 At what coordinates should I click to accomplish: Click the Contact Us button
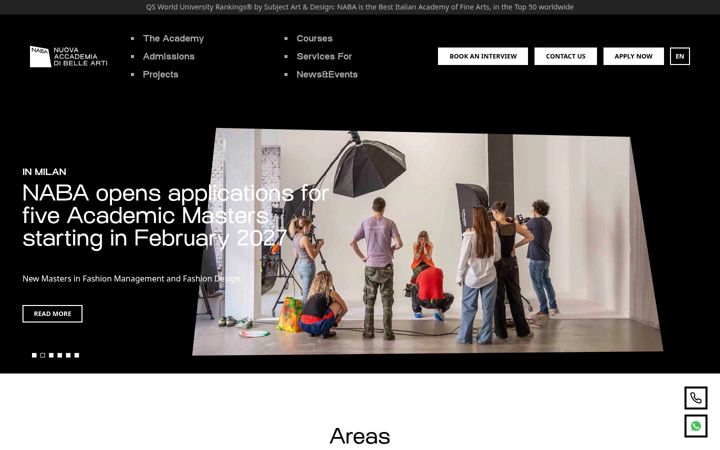(x=565, y=56)
